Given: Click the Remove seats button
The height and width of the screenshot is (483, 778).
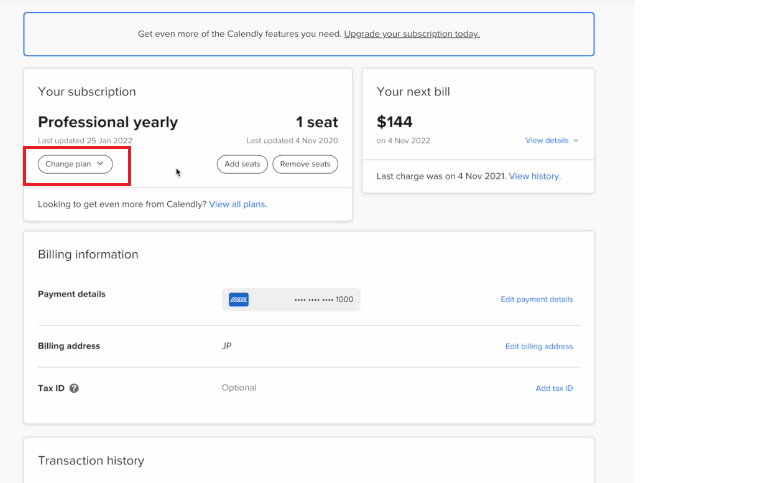Looking at the screenshot, I should tap(305, 164).
